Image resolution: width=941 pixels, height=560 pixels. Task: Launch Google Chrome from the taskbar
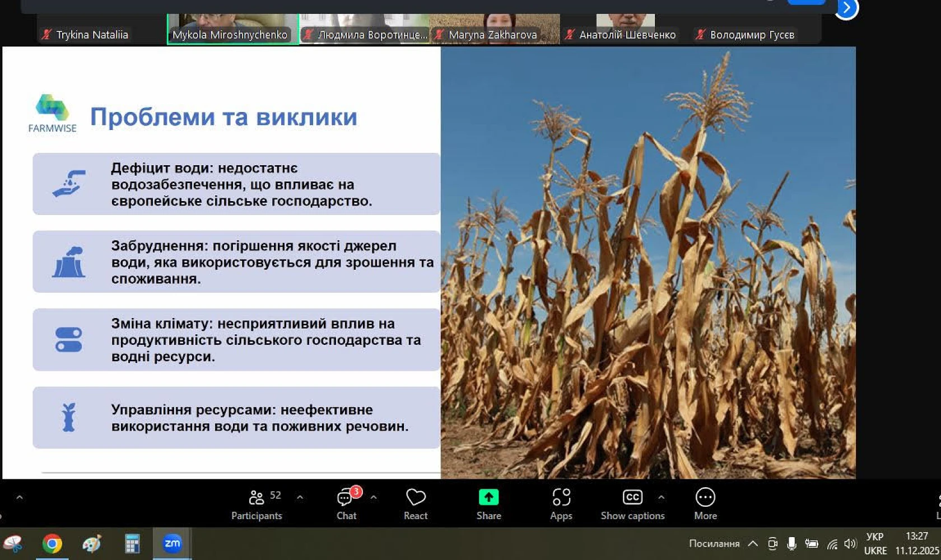[52, 544]
